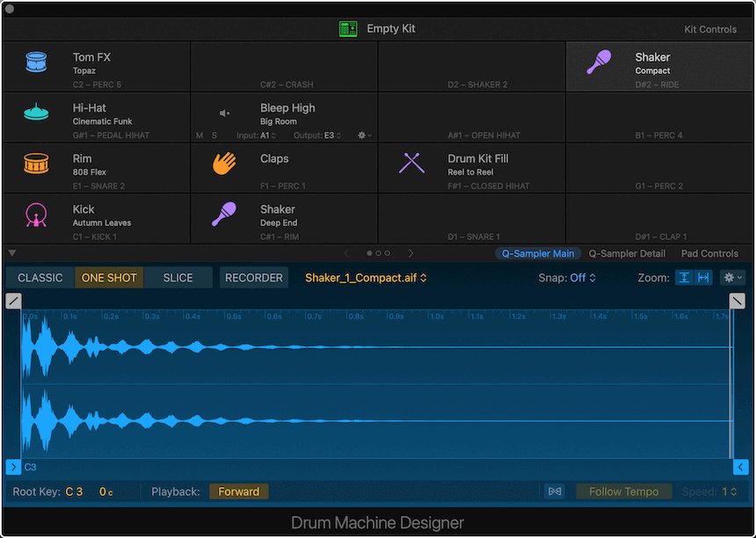Select the Rim snare drum icon
This screenshot has height=538, width=756.
[36, 164]
